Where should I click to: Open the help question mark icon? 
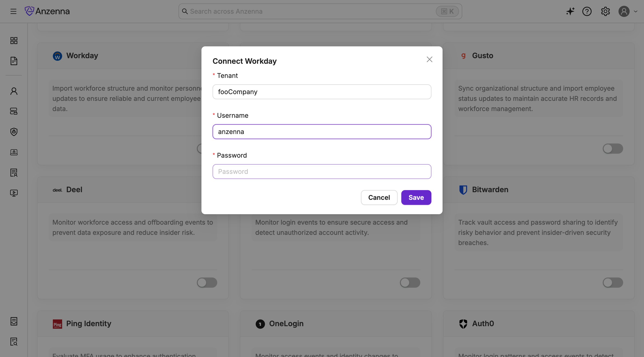point(587,12)
